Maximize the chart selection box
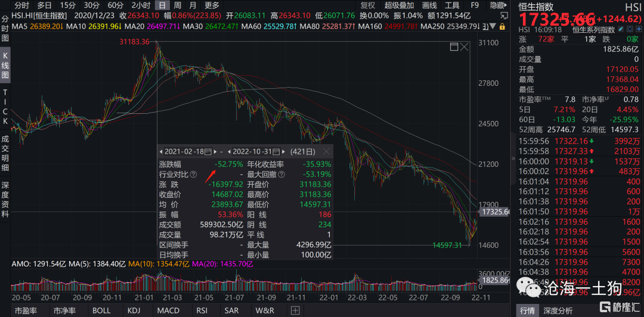644x317 pixels. 454,47
